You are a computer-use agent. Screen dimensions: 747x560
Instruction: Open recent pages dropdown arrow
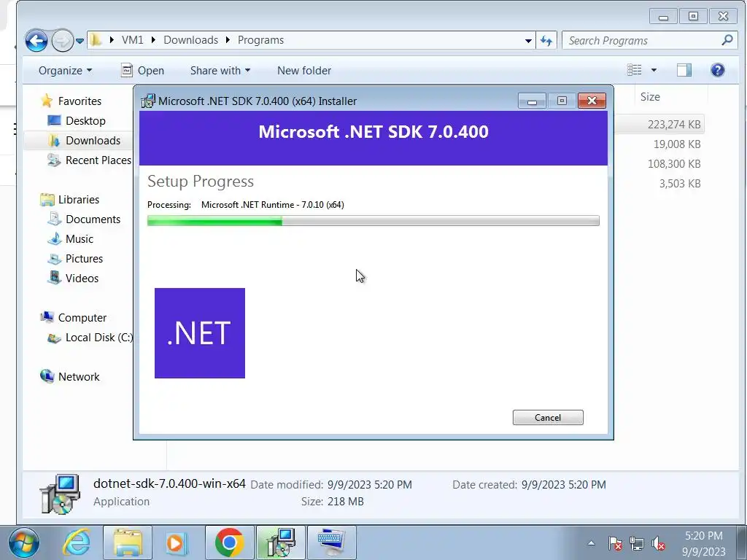(80, 41)
